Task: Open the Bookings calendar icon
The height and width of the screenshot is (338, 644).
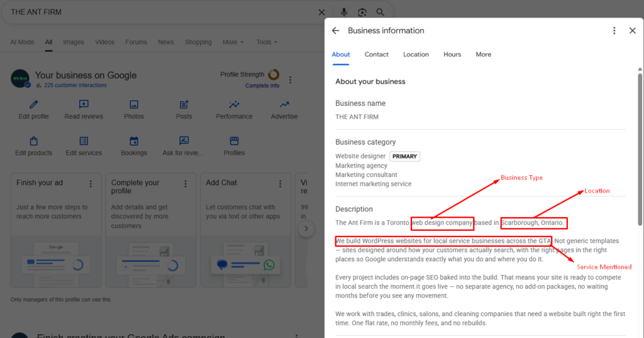Action: [134, 141]
